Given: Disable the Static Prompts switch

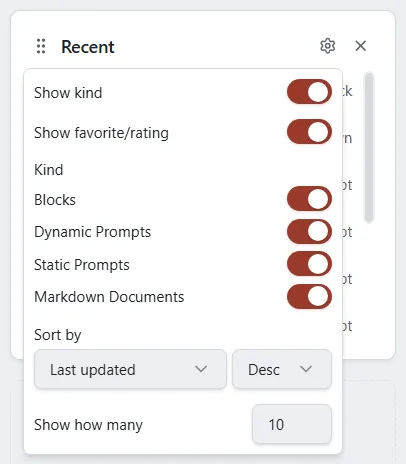Looking at the screenshot, I should [x=309, y=264].
